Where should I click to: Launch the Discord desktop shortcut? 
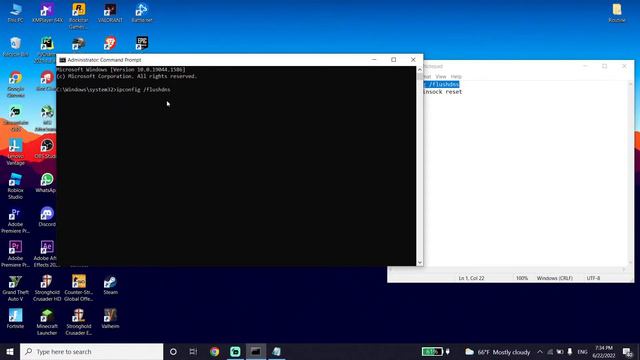coord(47,216)
